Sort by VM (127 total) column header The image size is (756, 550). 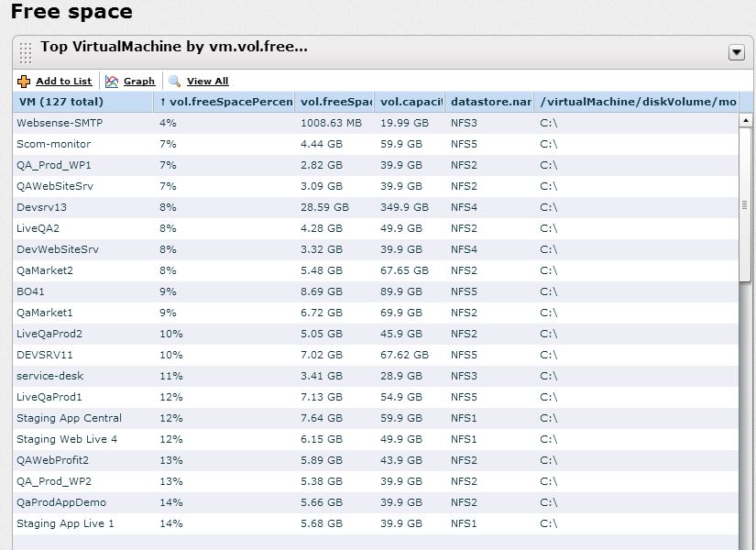82,102
